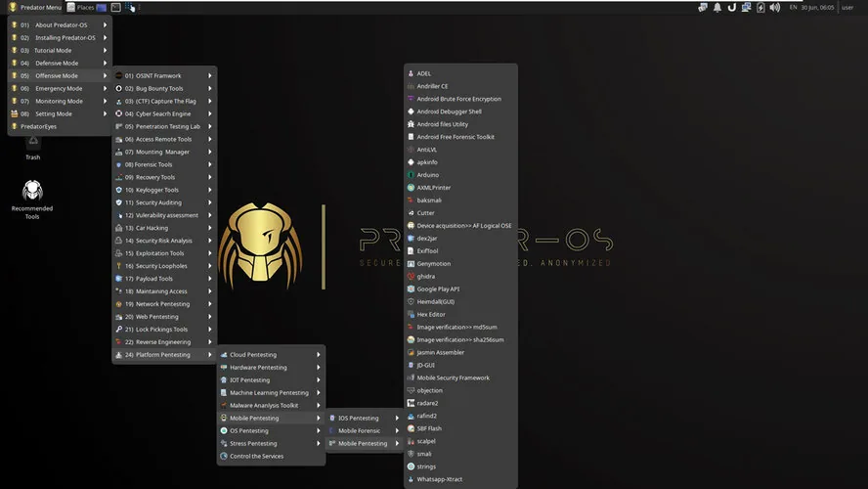868x489 pixels.
Task: Click the ghidra tool icon
Action: point(411,277)
